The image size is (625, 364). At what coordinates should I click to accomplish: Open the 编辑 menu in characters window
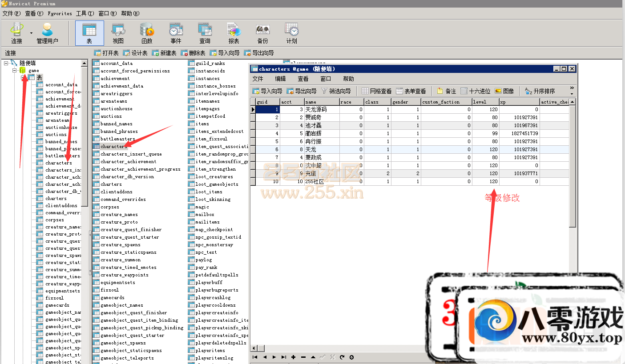click(x=280, y=79)
